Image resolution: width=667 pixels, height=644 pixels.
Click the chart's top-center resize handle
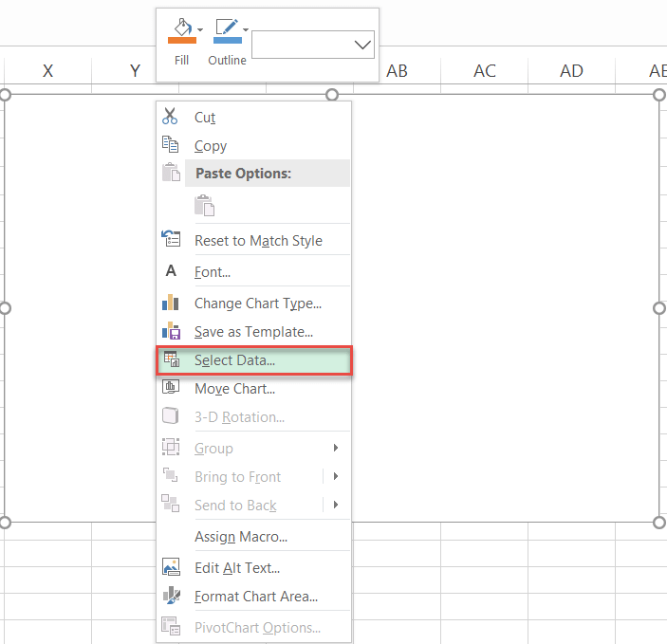pyautogui.click(x=332, y=95)
